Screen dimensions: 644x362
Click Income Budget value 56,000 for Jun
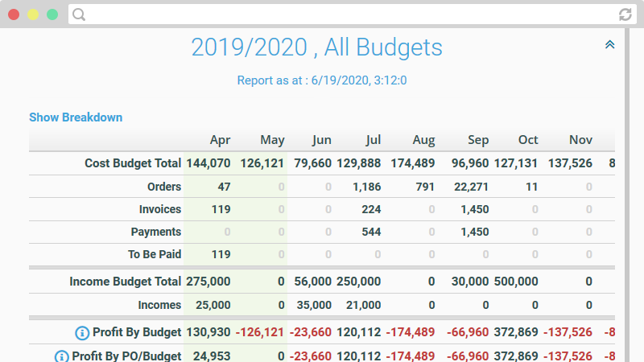[x=312, y=282]
